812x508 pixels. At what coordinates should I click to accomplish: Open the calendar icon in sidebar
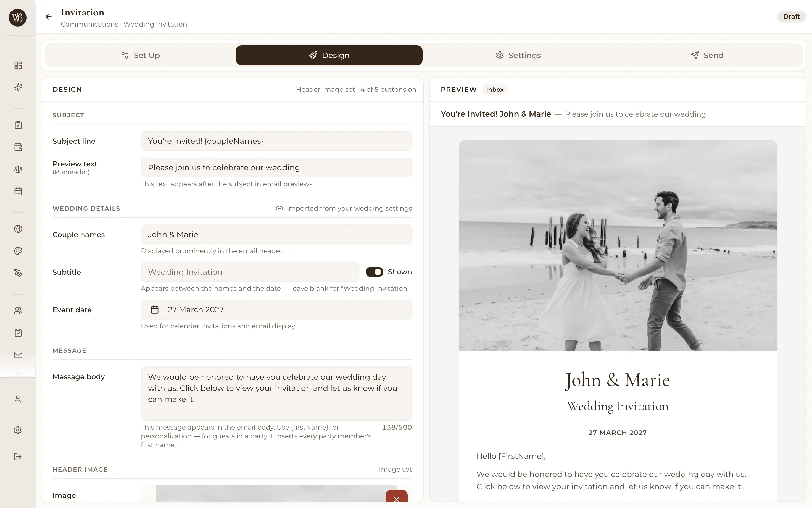18,192
